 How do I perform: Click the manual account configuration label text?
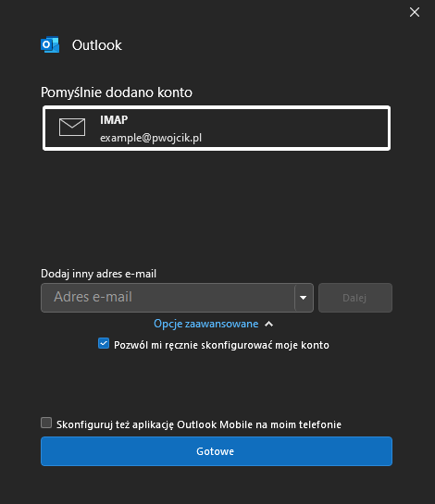tap(221, 345)
